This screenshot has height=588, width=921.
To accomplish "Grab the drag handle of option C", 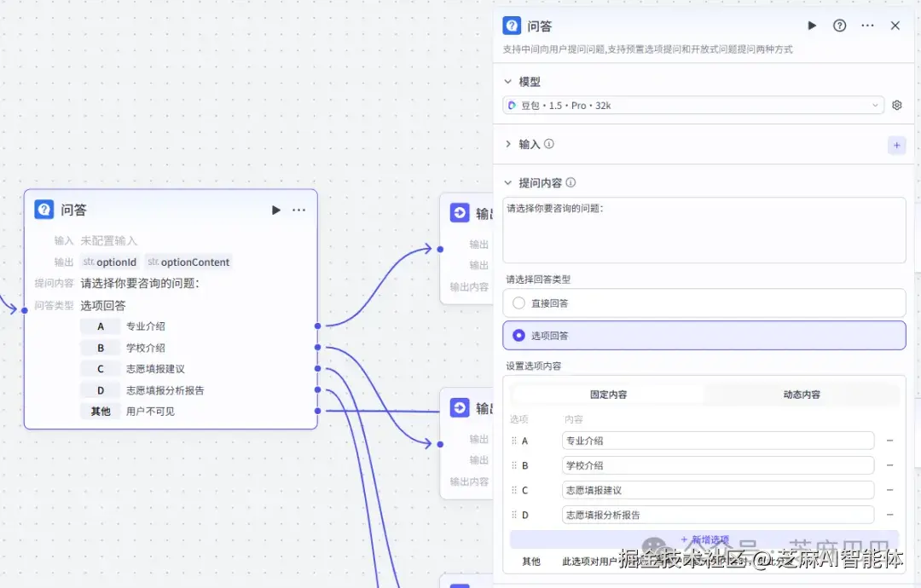I will (x=514, y=490).
